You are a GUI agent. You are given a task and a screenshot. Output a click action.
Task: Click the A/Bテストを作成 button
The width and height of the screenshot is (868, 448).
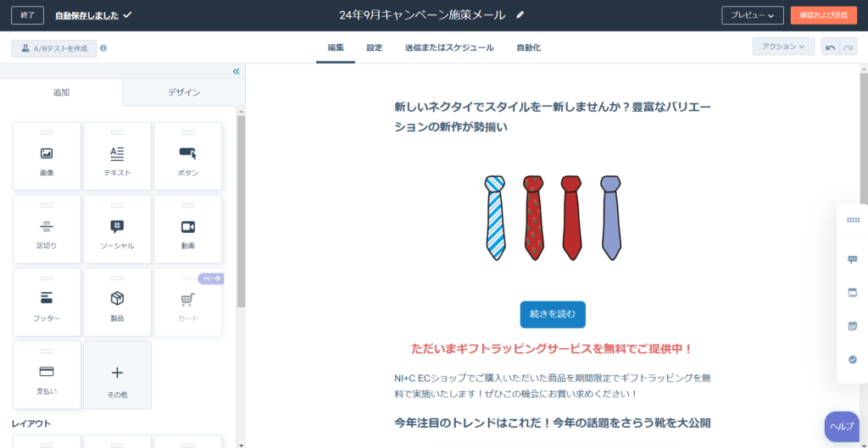point(53,48)
